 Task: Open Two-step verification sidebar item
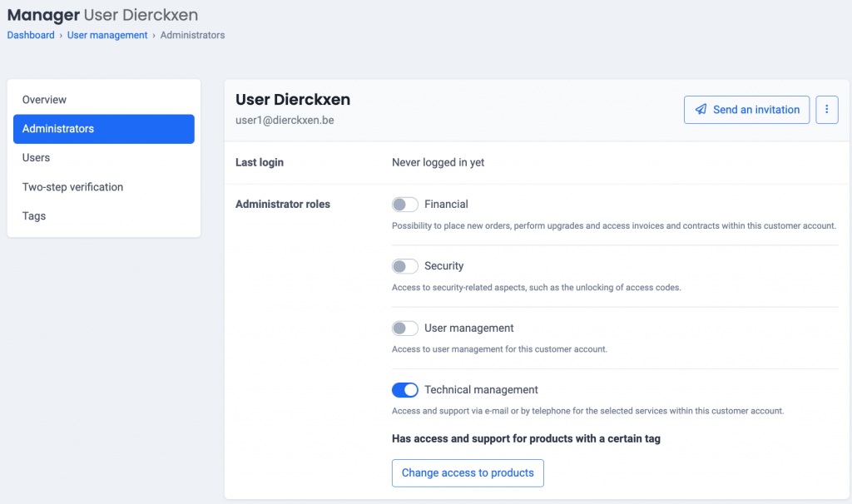tap(104, 187)
